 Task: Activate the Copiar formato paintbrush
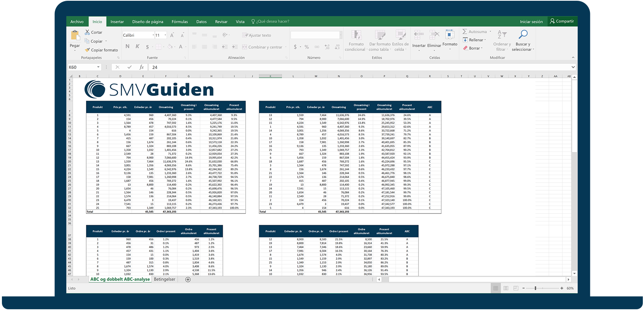87,50
